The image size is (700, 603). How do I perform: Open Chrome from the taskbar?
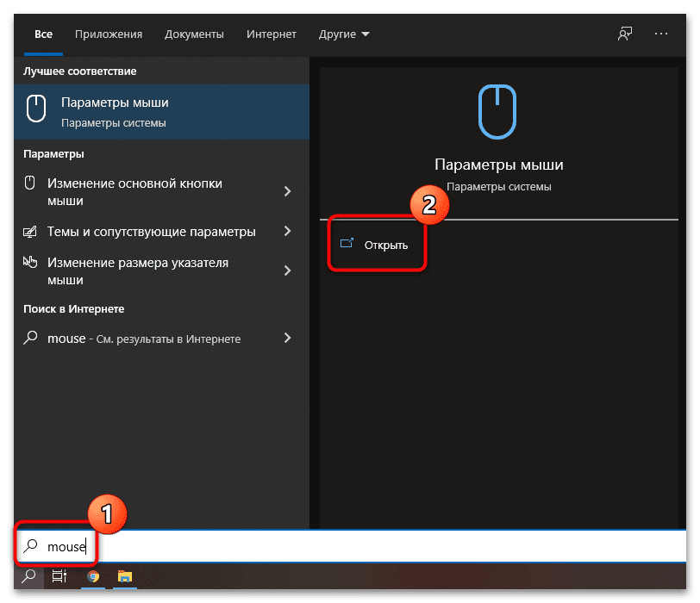point(93,576)
